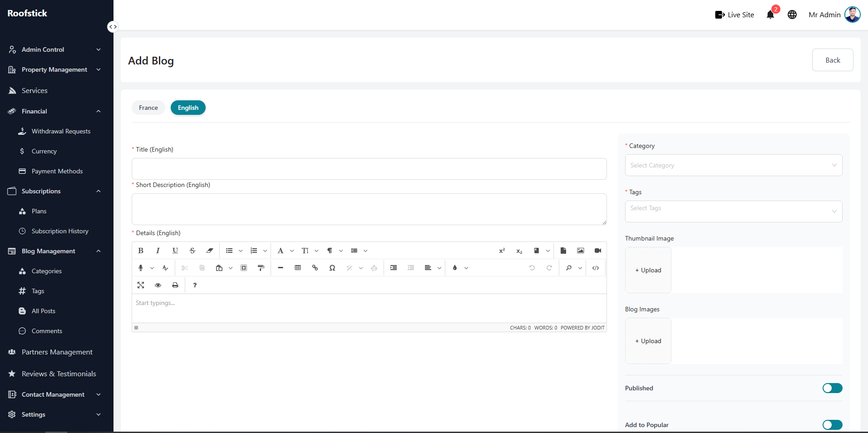Screen dimensions: 868x433
Task: Click the eraser clear-formatting icon
Action: point(210,251)
